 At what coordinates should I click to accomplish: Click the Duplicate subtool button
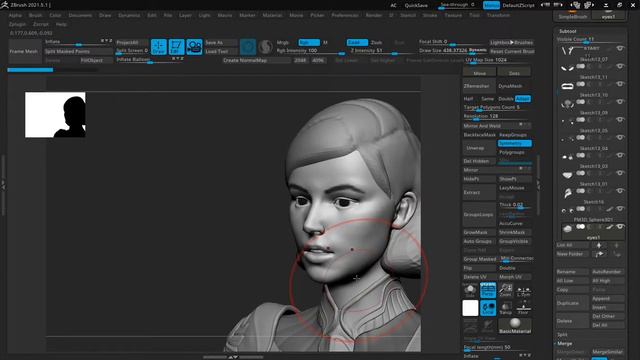click(573, 303)
